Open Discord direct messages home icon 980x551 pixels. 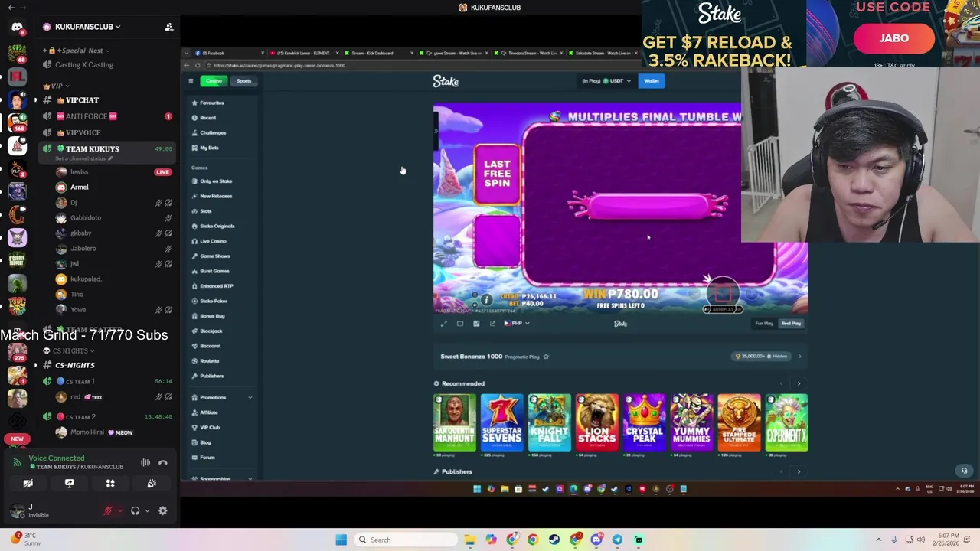(x=17, y=27)
